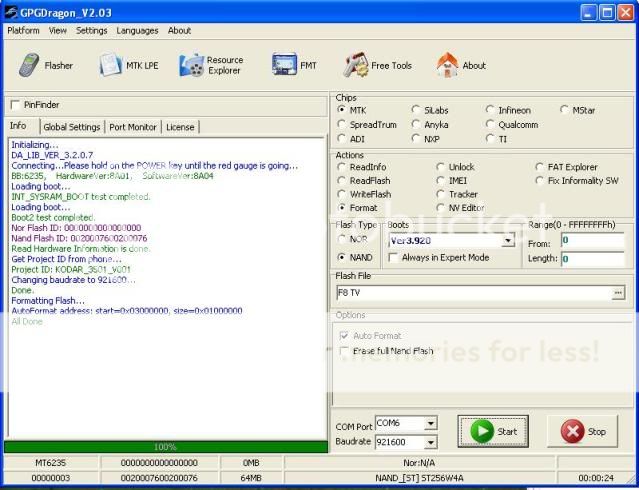Choose Fix Informality SW action
The image size is (639, 490).
[540, 181]
